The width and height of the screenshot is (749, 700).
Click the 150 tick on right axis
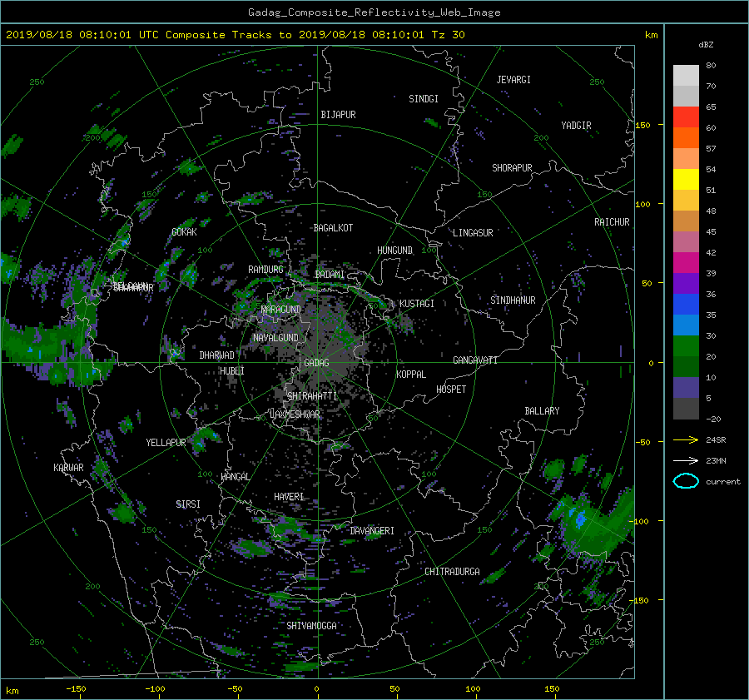click(x=642, y=125)
